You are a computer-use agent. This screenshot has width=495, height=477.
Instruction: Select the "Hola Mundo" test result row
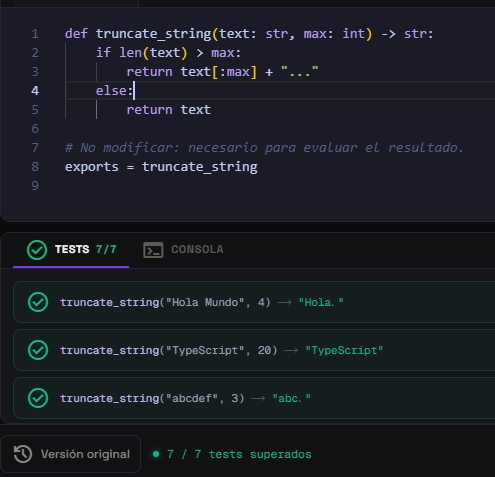pyautogui.click(x=254, y=302)
